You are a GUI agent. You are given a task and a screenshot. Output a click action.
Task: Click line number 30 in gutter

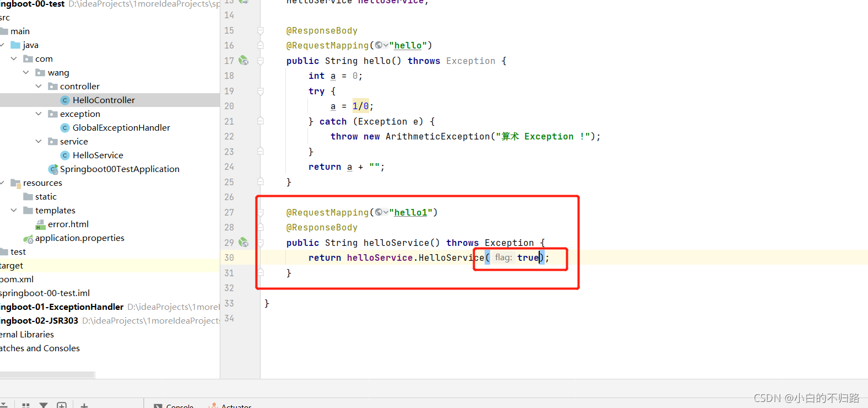click(229, 257)
